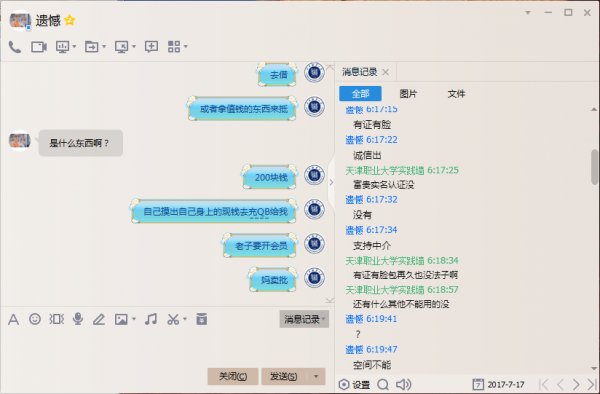Expand the remote desktop dropdown arrow
The image size is (600, 394).
(x=134, y=47)
